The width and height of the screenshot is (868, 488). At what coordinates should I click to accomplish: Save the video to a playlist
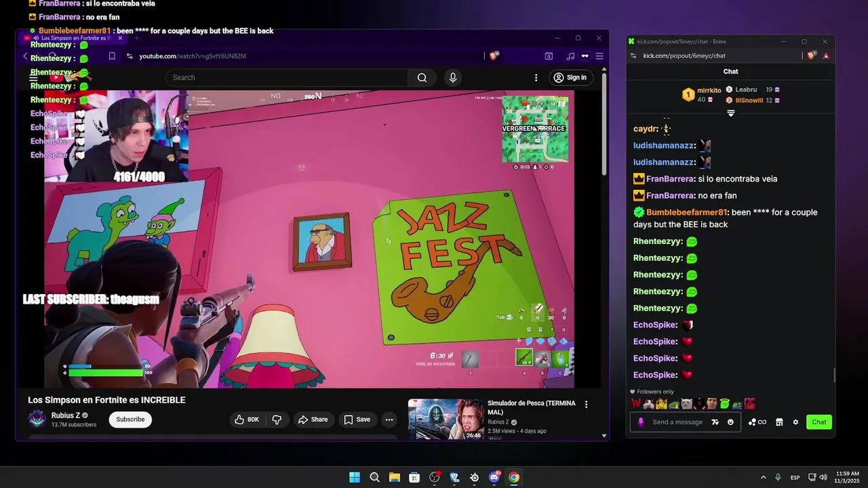tap(357, 420)
